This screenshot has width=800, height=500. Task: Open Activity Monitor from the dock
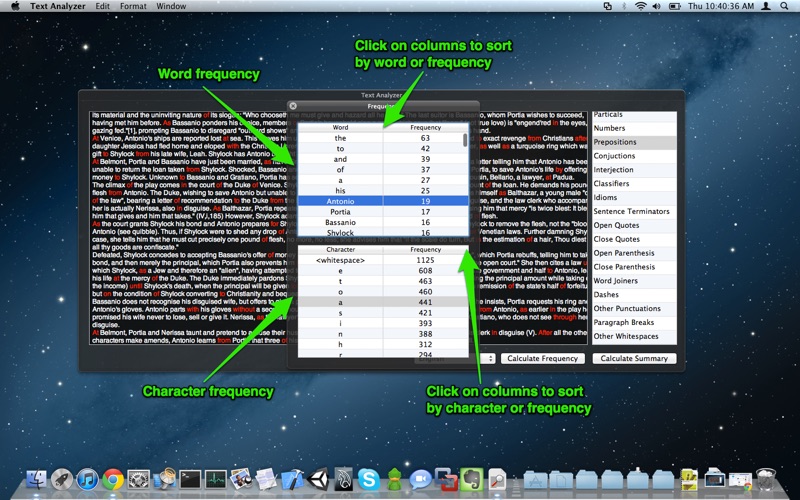[x=215, y=480]
